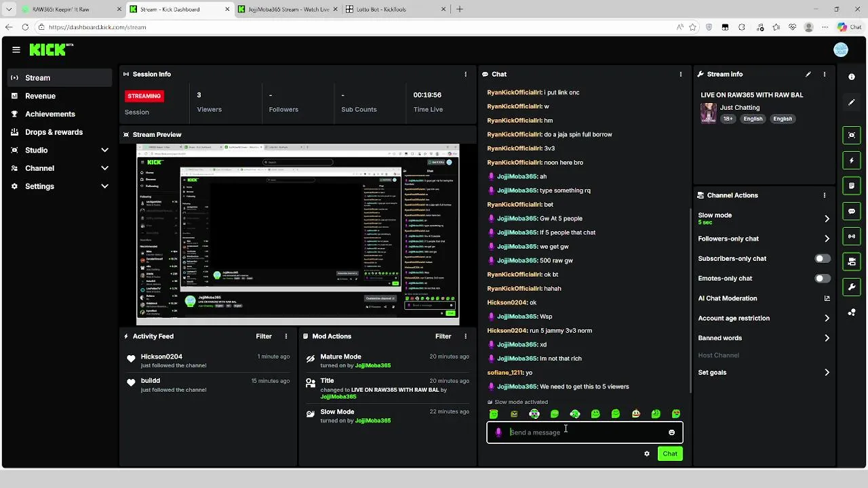Open Channel Actions three-dot menu
The image size is (868, 488).
click(825, 195)
